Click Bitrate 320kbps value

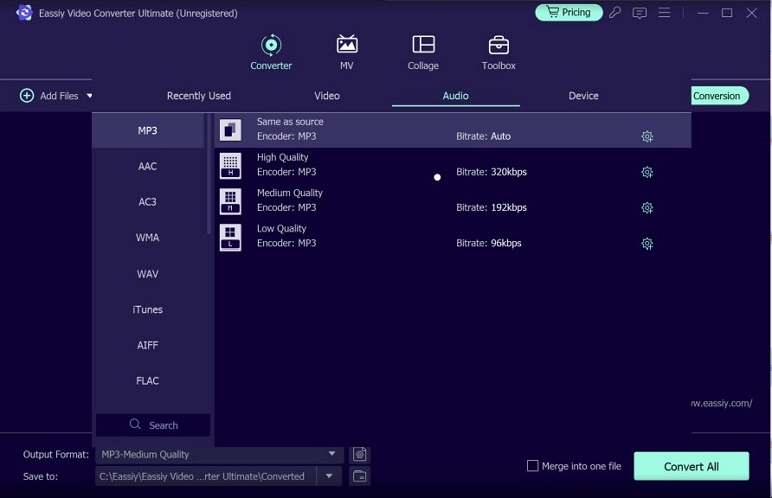coord(509,172)
